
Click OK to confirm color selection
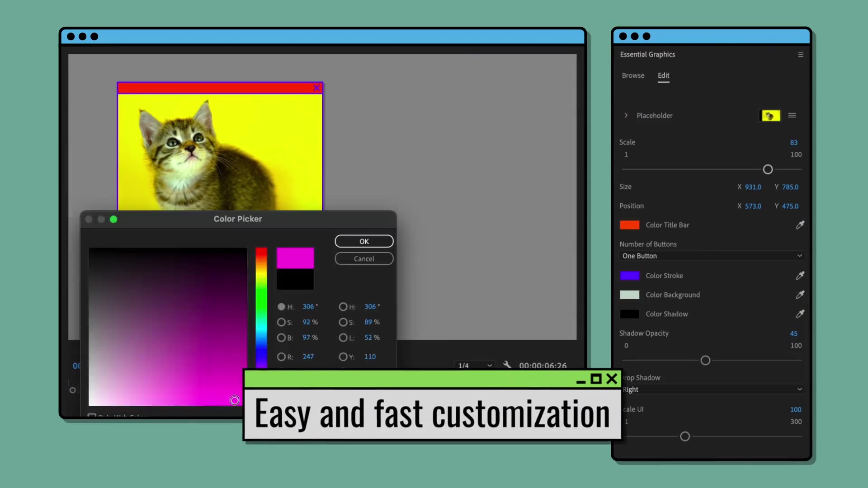[363, 241]
